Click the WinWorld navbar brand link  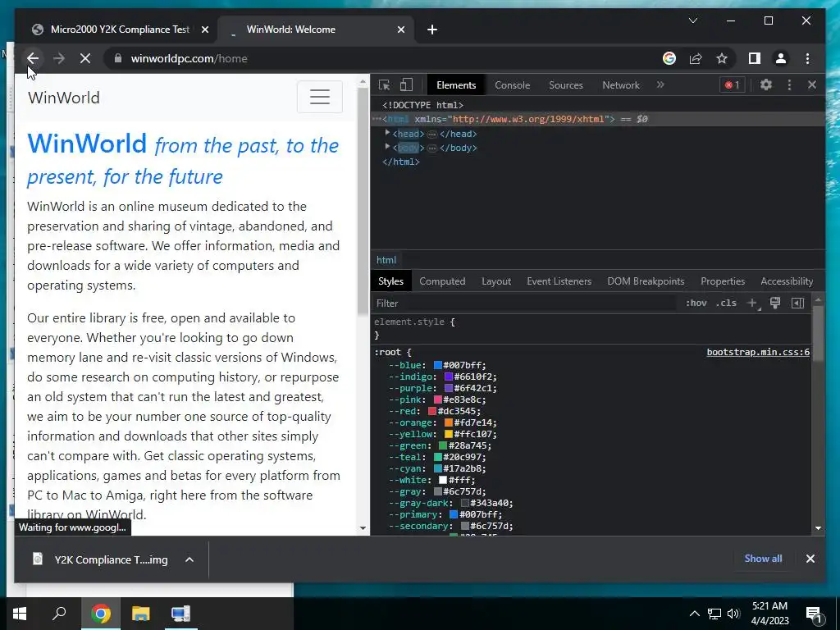point(64,98)
